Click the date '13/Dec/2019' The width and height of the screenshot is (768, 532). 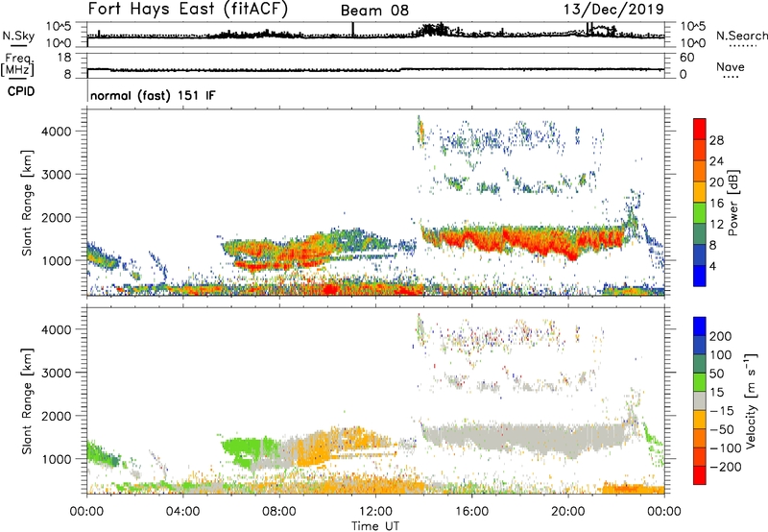tap(613, 9)
